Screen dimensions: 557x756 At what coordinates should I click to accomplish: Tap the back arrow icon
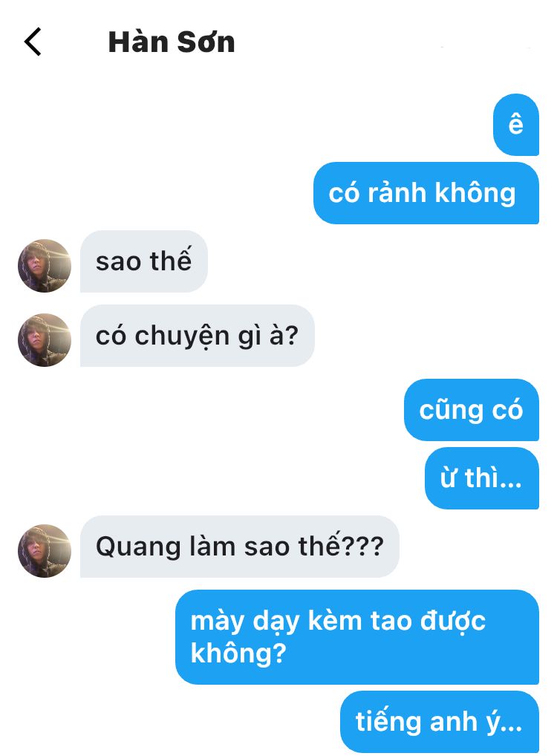tap(33, 42)
